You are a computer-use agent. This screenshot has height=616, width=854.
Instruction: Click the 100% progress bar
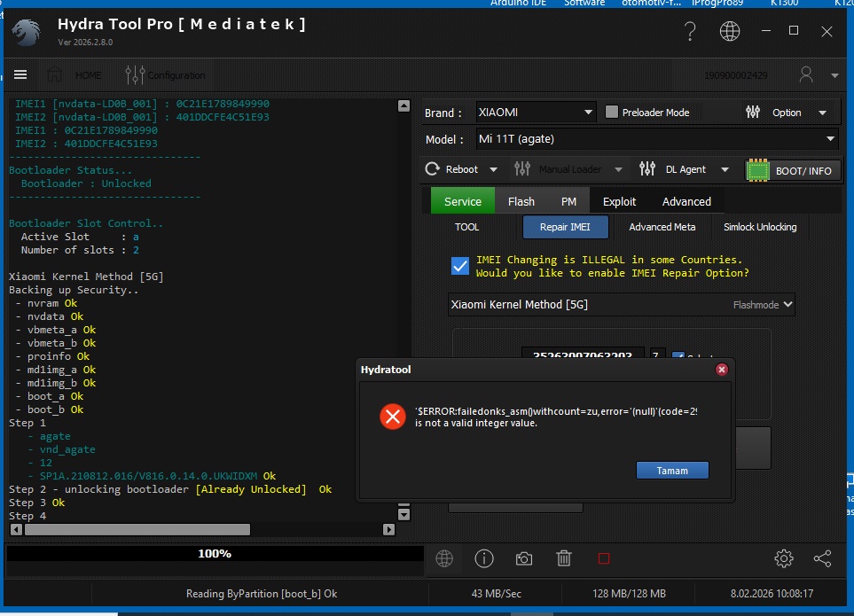click(215, 553)
